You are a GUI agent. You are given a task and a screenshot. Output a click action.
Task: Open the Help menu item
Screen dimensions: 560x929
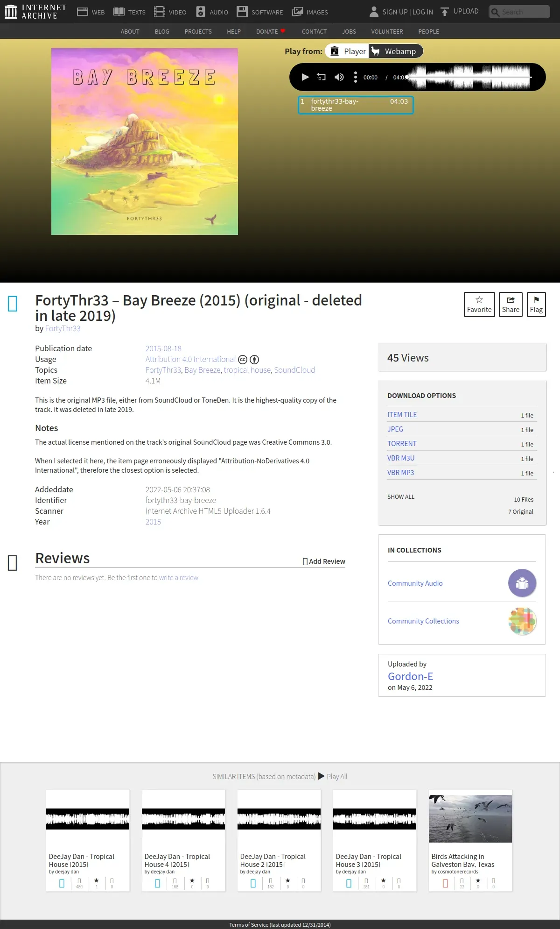234,31
